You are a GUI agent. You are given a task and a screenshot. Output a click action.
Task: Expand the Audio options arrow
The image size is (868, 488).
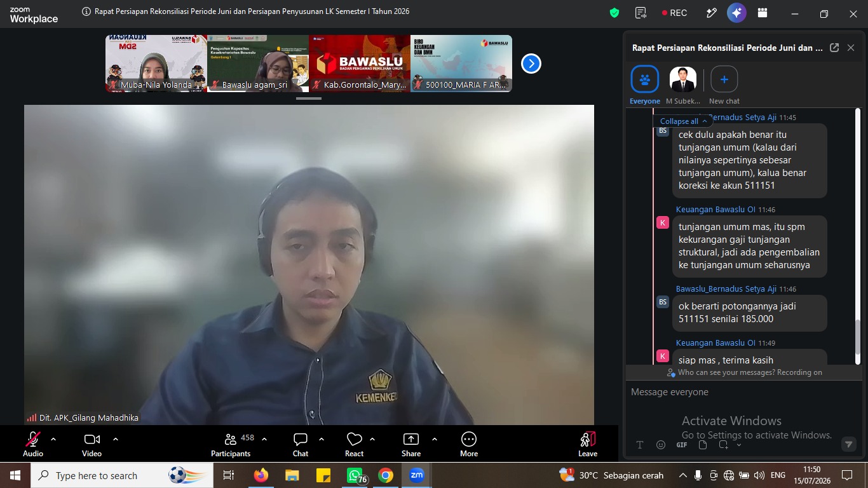pyautogui.click(x=53, y=439)
